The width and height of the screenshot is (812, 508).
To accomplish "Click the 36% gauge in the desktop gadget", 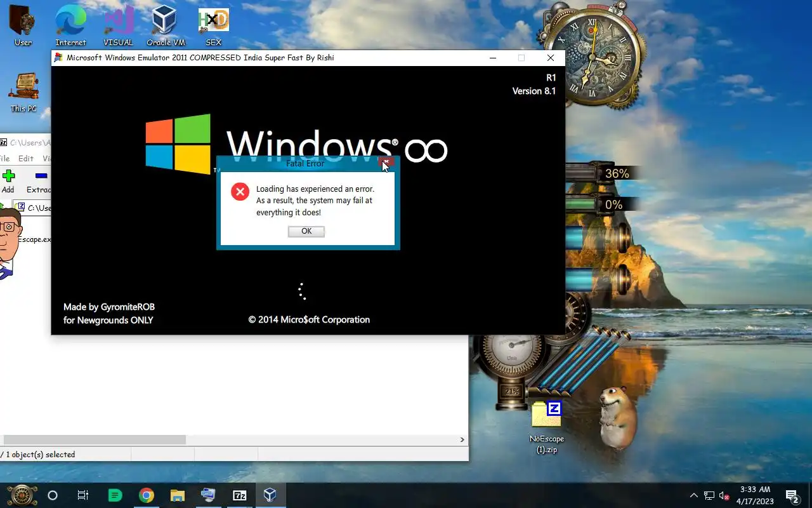I will [x=603, y=173].
